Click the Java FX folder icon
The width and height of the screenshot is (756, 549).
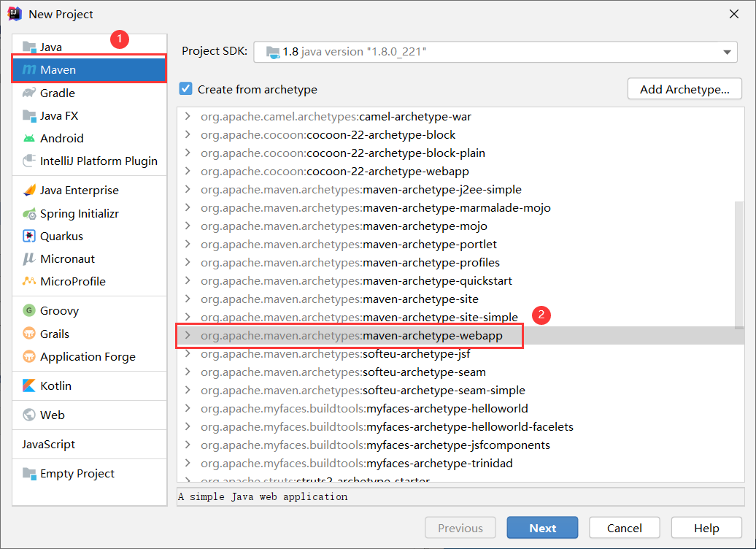(29, 116)
